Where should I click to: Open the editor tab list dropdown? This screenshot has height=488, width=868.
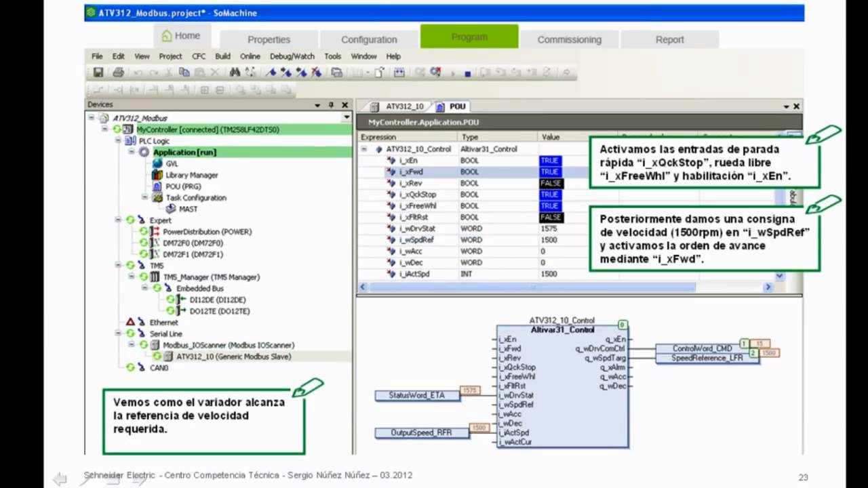pos(787,106)
